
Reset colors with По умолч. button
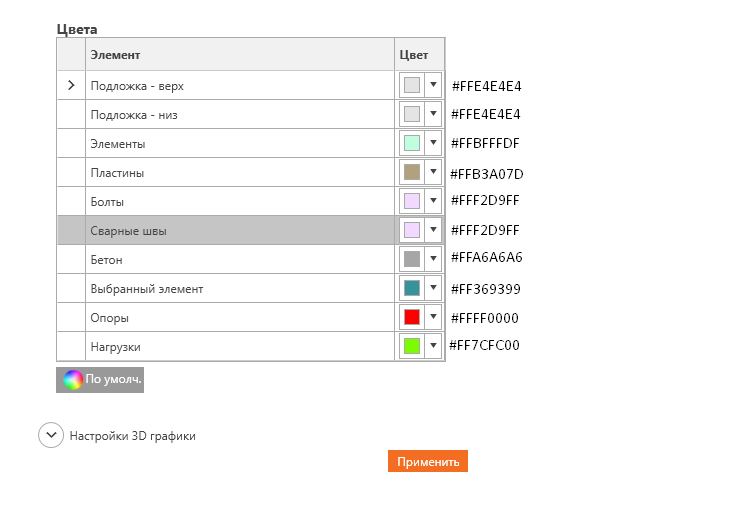101,380
